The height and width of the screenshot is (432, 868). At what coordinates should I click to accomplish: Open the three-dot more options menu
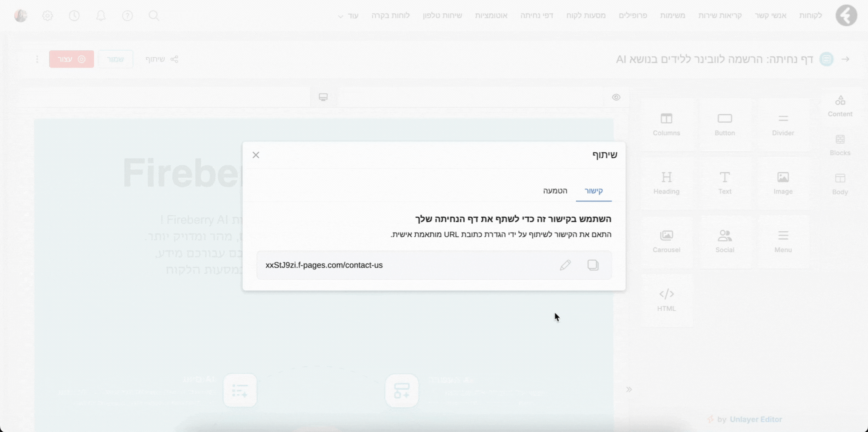[x=37, y=59]
